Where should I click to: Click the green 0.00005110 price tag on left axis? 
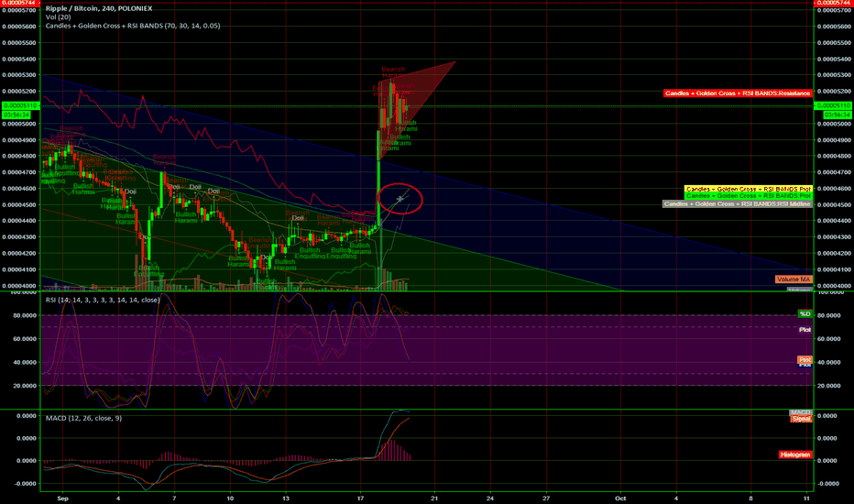coord(20,105)
